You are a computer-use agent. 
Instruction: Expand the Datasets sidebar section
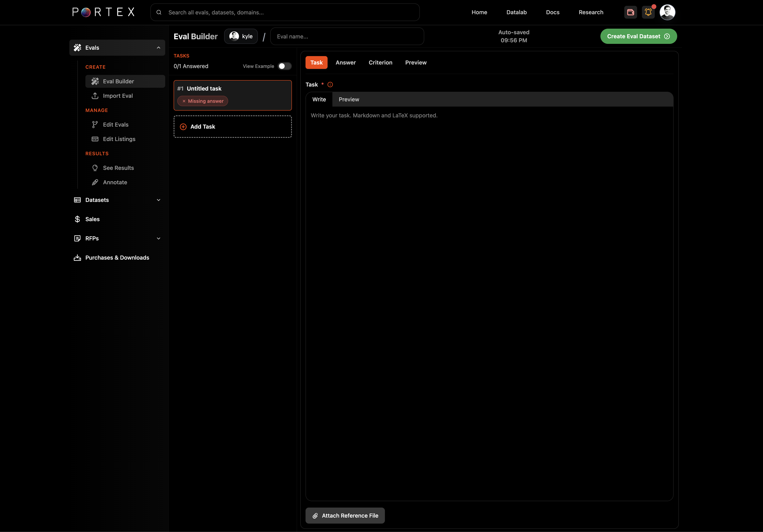coord(159,200)
